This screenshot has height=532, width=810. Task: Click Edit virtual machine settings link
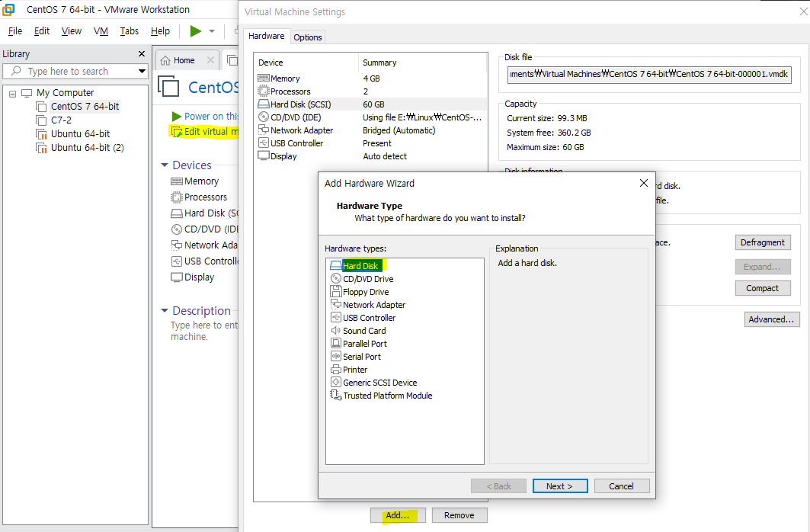[206, 132]
